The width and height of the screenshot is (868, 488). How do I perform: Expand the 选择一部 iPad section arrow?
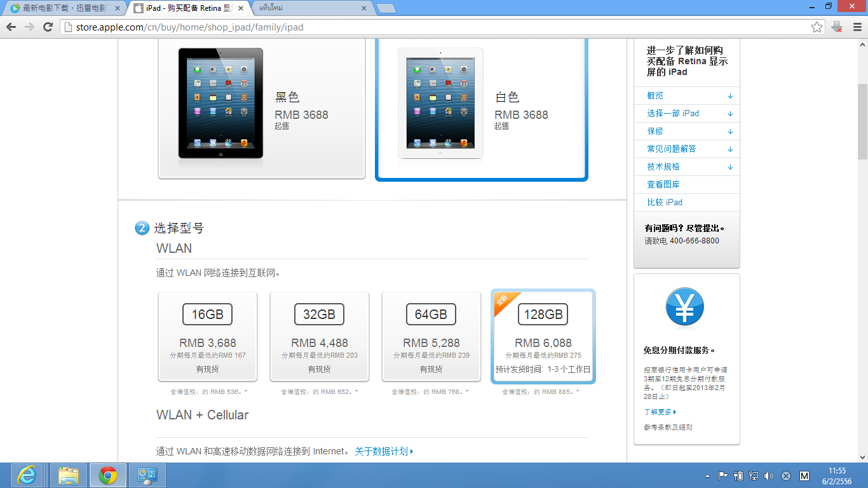click(x=730, y=114)
